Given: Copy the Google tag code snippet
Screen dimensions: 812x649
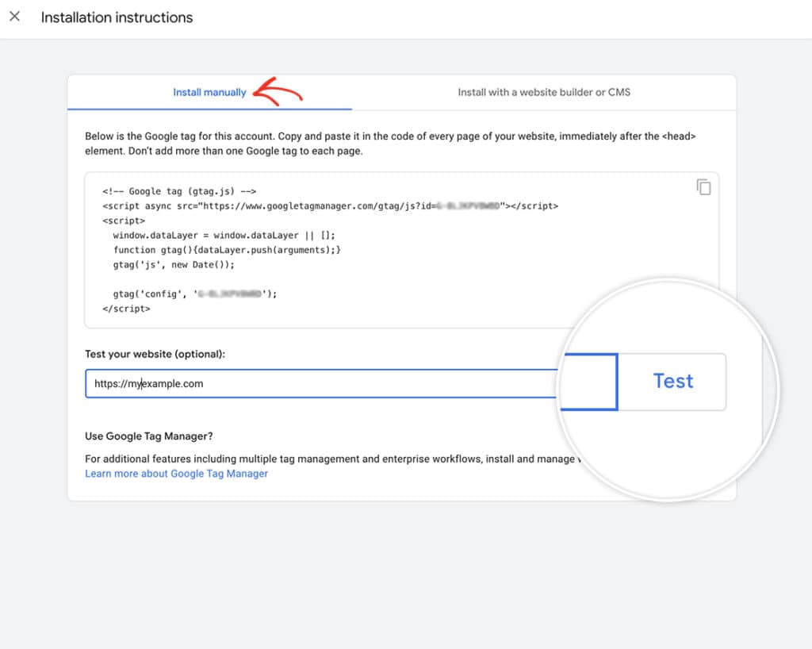Looking at the screenshot, I should 704,186.
